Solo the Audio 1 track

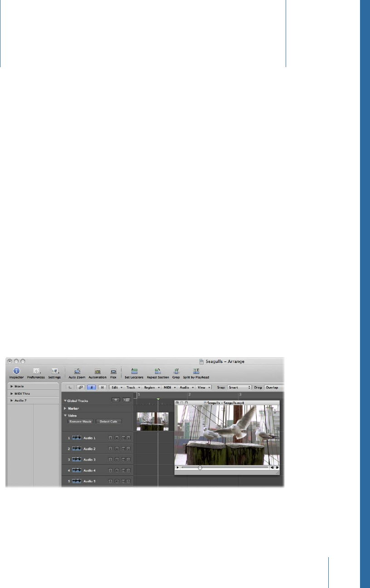128,438
